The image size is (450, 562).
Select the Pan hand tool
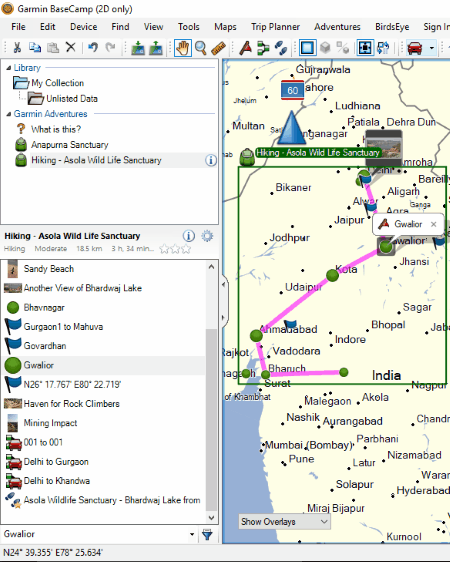pos(183,48)
